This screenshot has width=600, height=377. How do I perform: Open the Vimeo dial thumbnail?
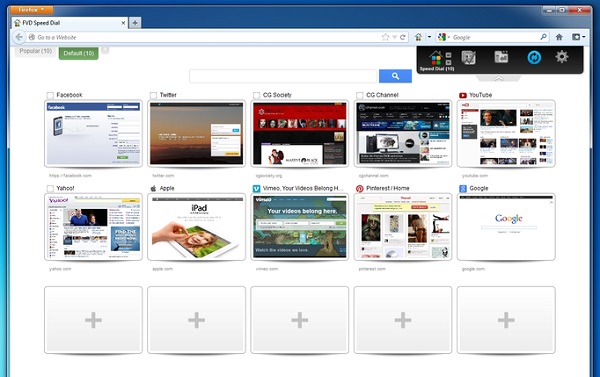300,227
